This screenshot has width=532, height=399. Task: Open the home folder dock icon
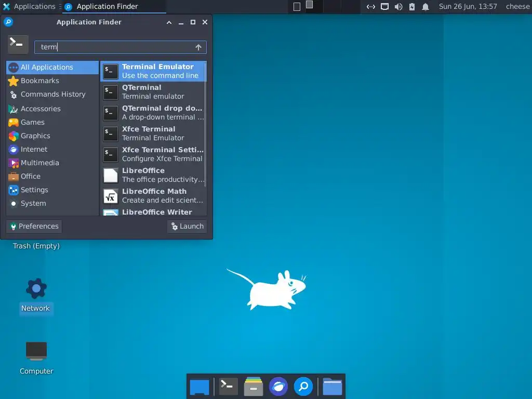(x=332, y=387)
